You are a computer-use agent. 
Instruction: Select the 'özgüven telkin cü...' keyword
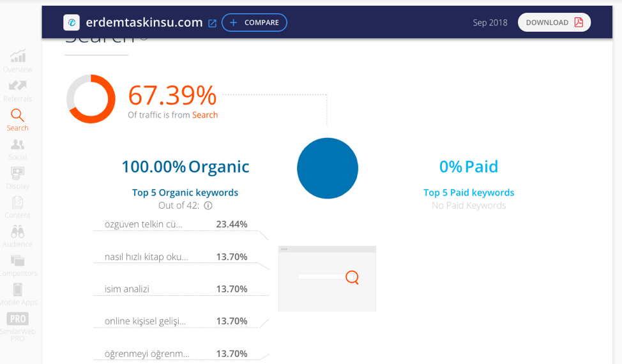[x=143, y=224]
